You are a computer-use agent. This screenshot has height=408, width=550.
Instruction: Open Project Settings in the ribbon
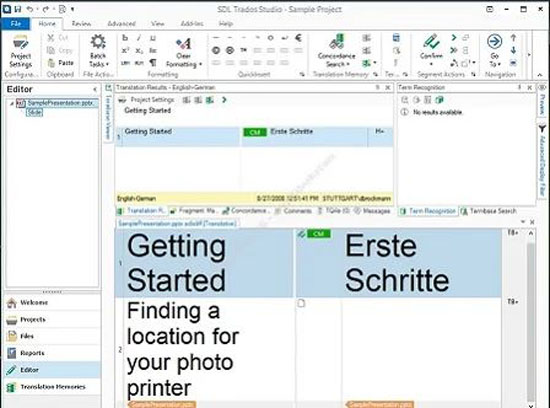pyautogui.click(x=20, y=52)
